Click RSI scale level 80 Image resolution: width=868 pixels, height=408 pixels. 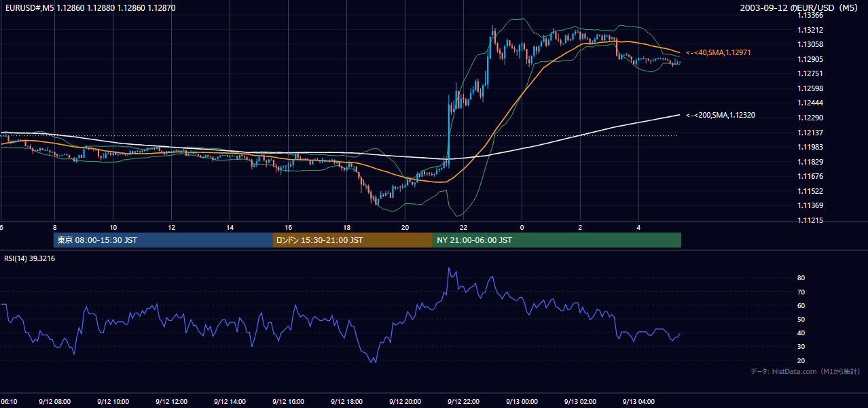point(801,278)
